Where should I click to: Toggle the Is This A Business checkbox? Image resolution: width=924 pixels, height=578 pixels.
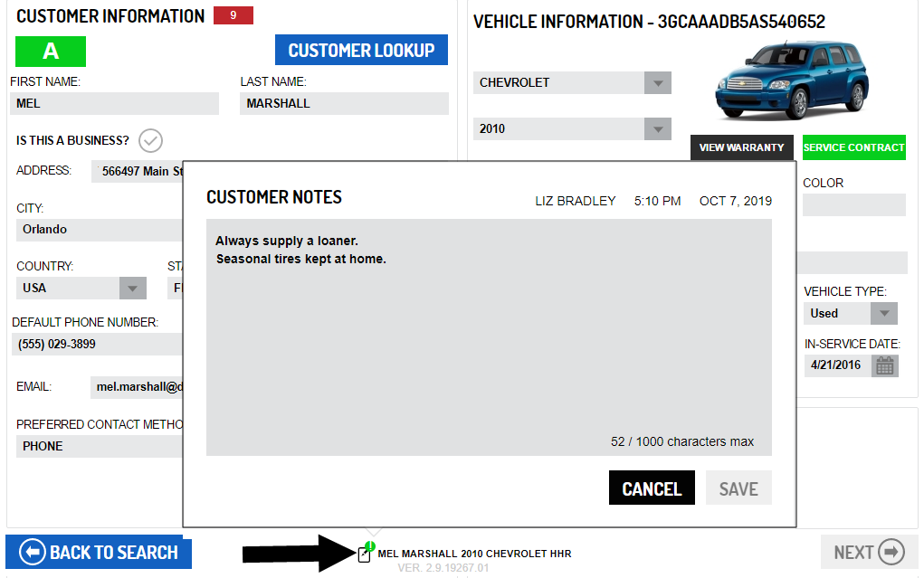(x=150, y=141)
